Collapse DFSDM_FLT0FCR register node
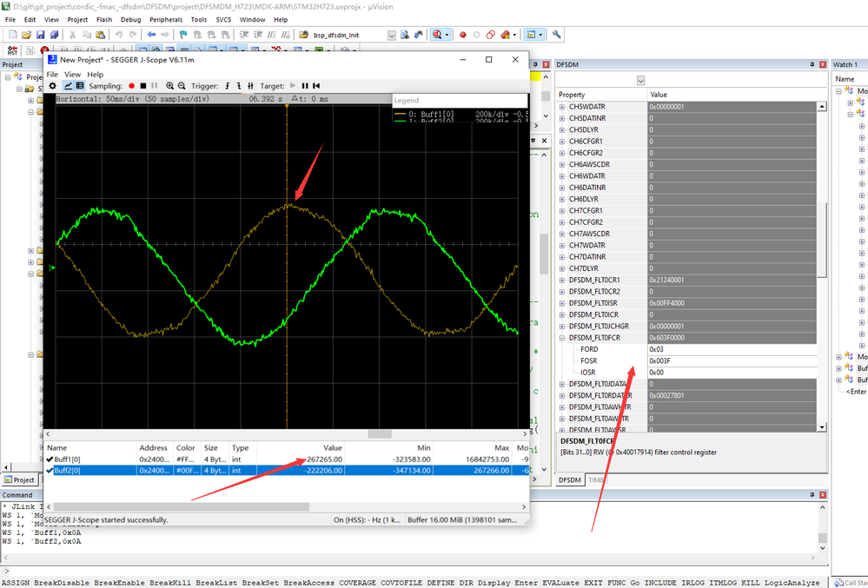The image size is (868, 588). coord(562,338)
